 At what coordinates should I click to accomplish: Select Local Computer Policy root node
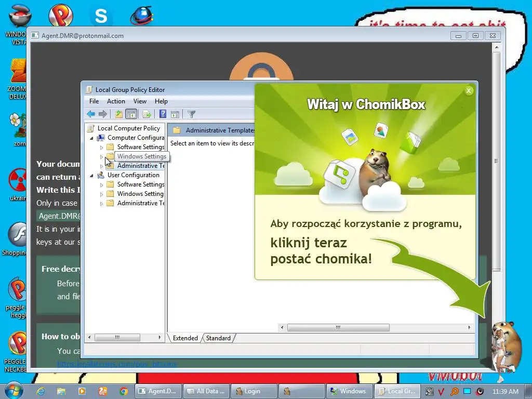pos(129,128)
